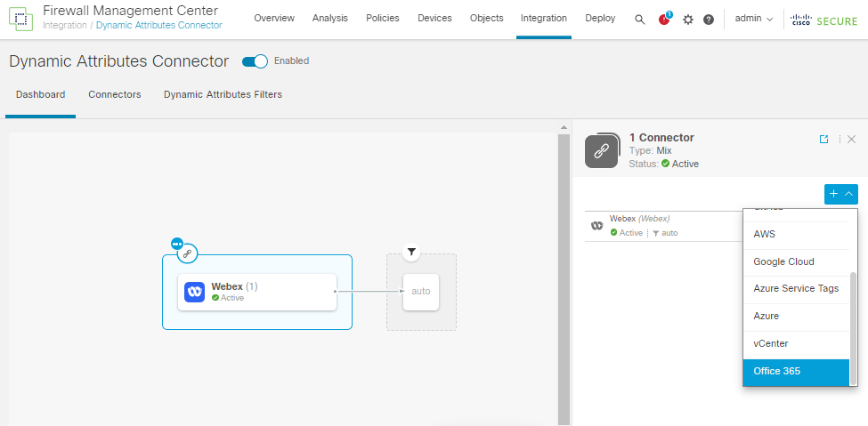Click the dropdown list scrollbar thumb
The height and width of the screenshot is (426, 868).
[853, 329]
